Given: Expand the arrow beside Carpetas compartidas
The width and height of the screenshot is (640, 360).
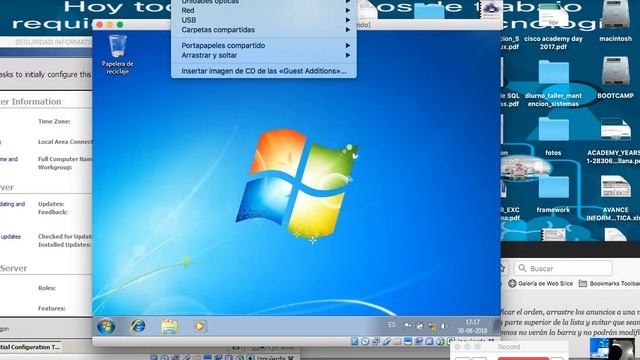Looking at the screenshot, I should pyautogui.click(x=348, y=30).
